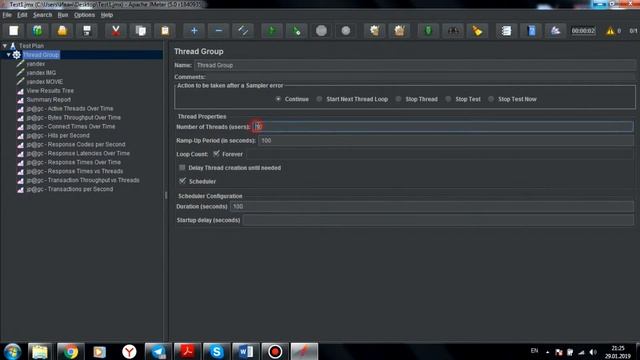The image size is (640, 360).
Task: Select jp@gc - Active Threads Over Time
Action: [70, 109]
